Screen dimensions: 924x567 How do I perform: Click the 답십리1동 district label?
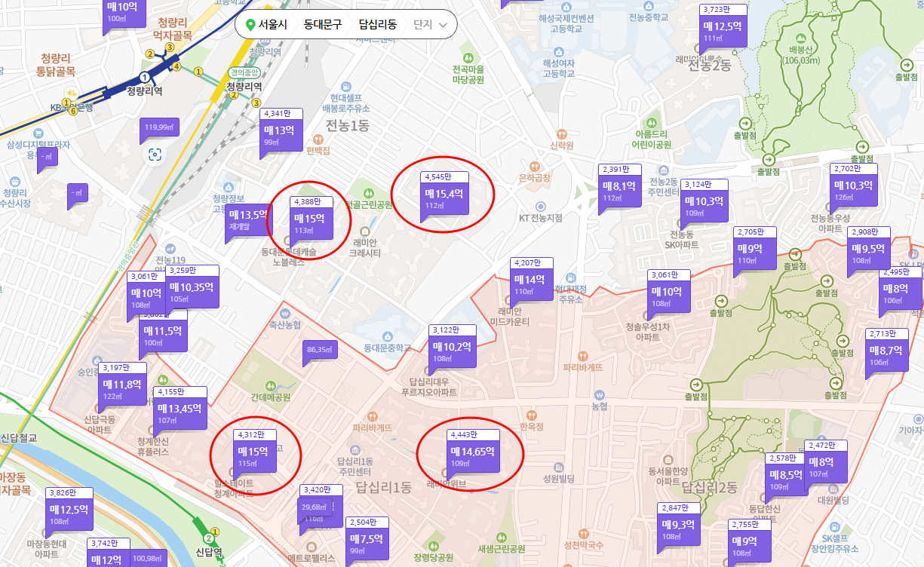point(382,486)
